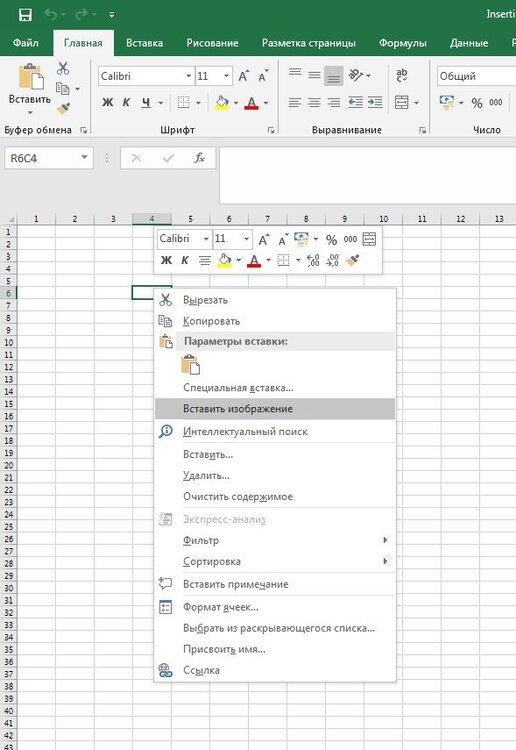Increase font size in ribbon
The image size is (516, 750).
(243, 76)
